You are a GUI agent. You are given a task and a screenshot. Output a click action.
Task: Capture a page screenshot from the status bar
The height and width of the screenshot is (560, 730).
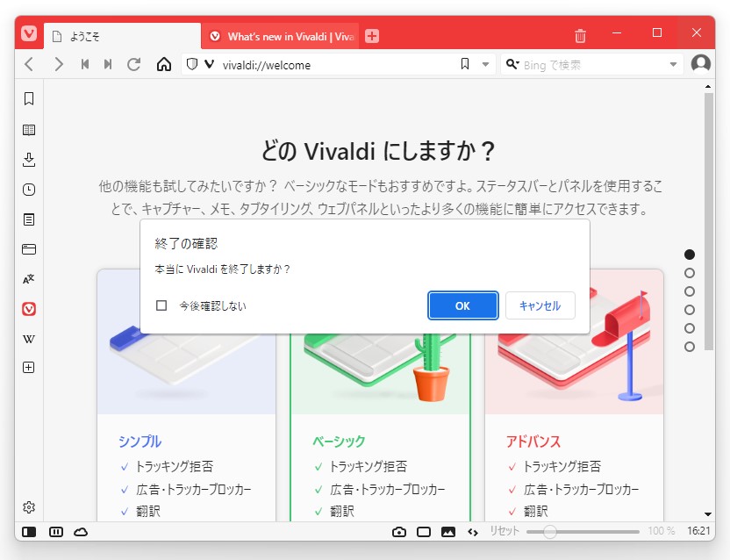pyautogui.click(x=399, y=531)
